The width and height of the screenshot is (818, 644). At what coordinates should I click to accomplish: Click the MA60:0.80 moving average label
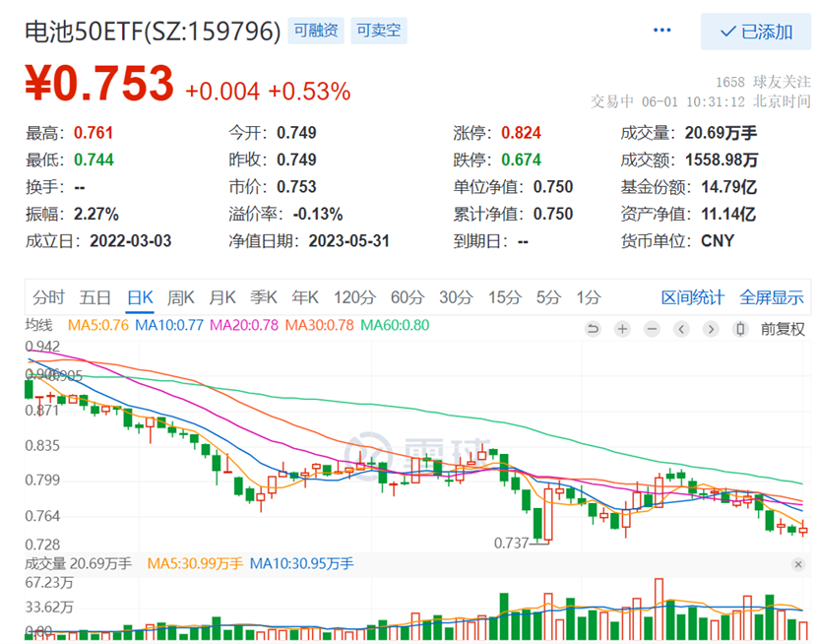[395, 325]
